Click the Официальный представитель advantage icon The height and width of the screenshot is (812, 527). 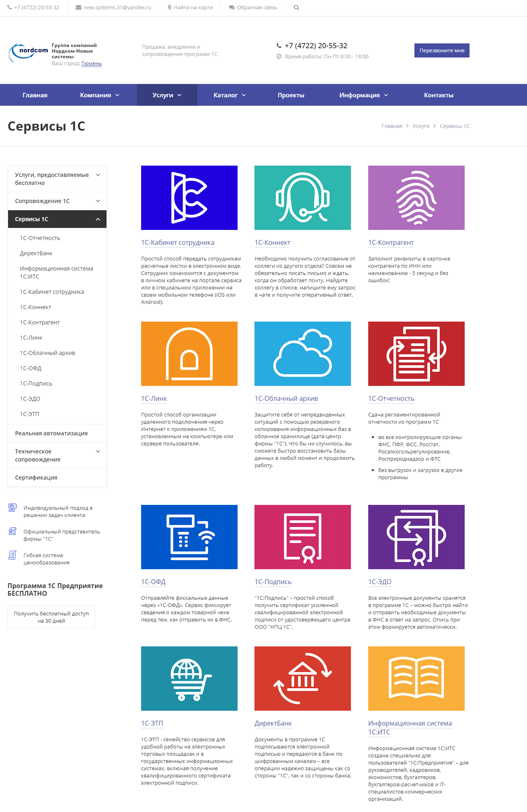[12, 531]
